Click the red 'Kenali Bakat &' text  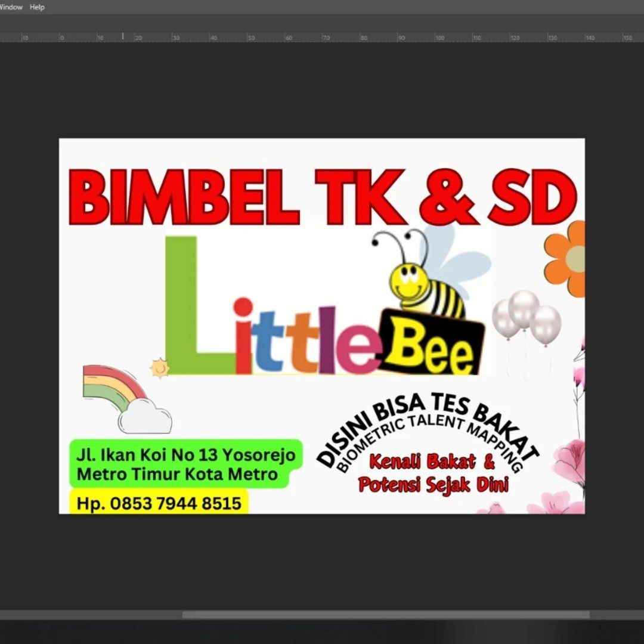(432, 462)
